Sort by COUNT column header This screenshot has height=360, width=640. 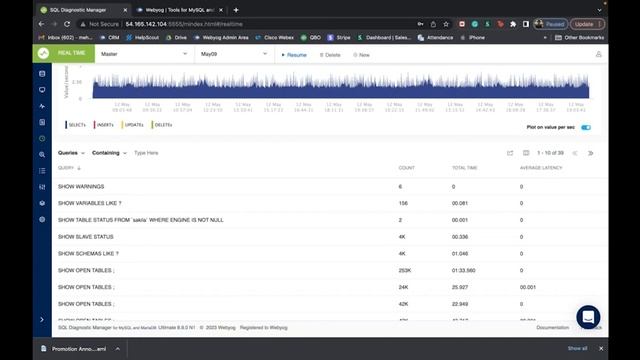coord(406,168)
